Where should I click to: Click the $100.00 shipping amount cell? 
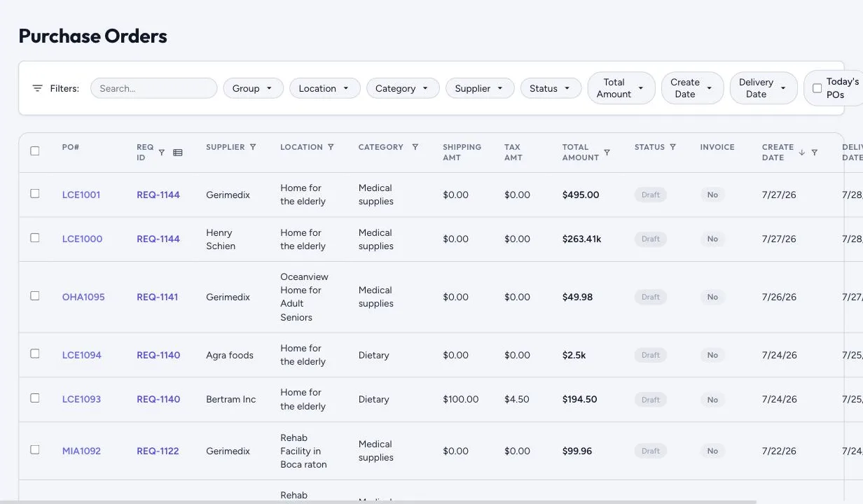(x=461, y=399)
